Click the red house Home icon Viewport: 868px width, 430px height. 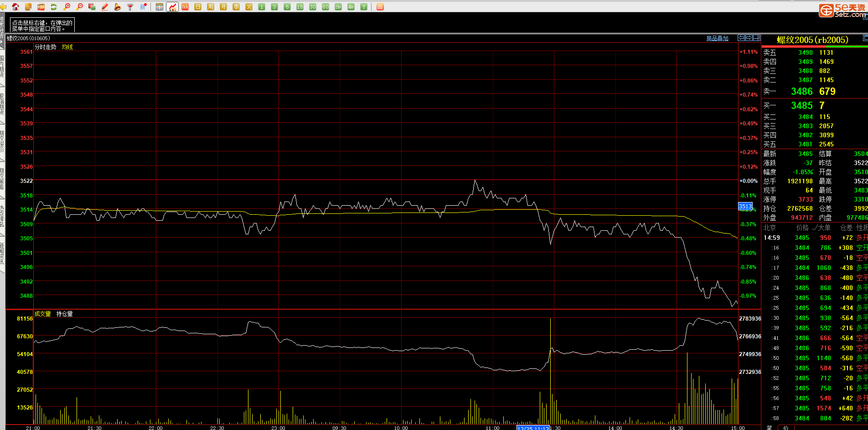click(15, 7)
